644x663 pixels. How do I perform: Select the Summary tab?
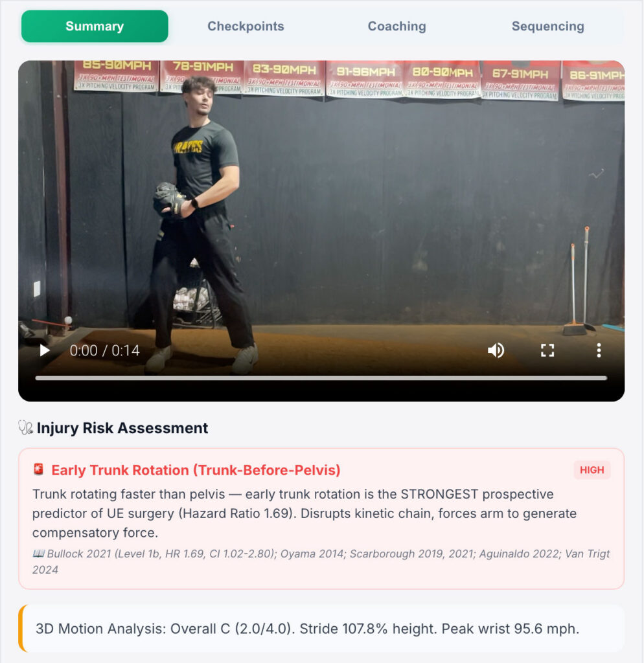(x=95, y=26)
